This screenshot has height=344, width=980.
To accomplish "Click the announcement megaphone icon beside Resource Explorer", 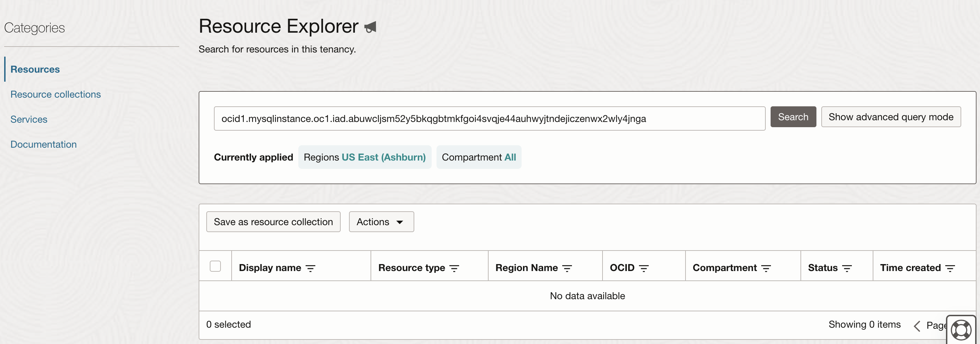I will 371,26.
